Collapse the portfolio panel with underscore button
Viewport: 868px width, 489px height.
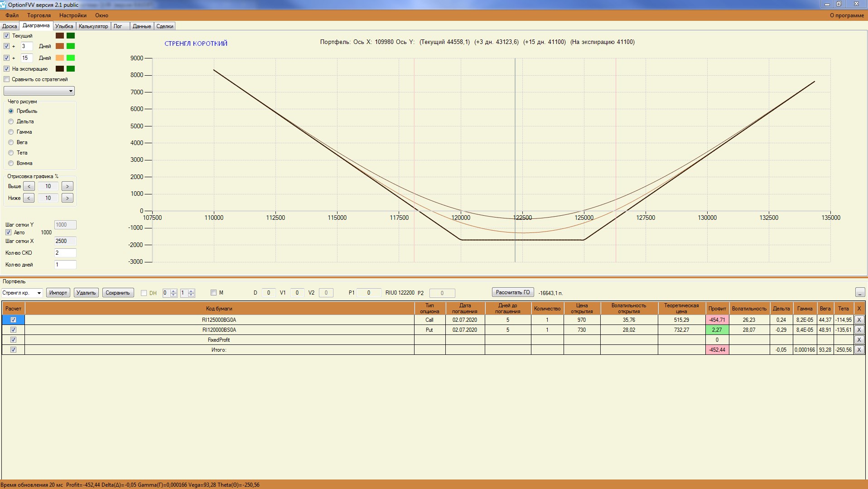(860, 293)
